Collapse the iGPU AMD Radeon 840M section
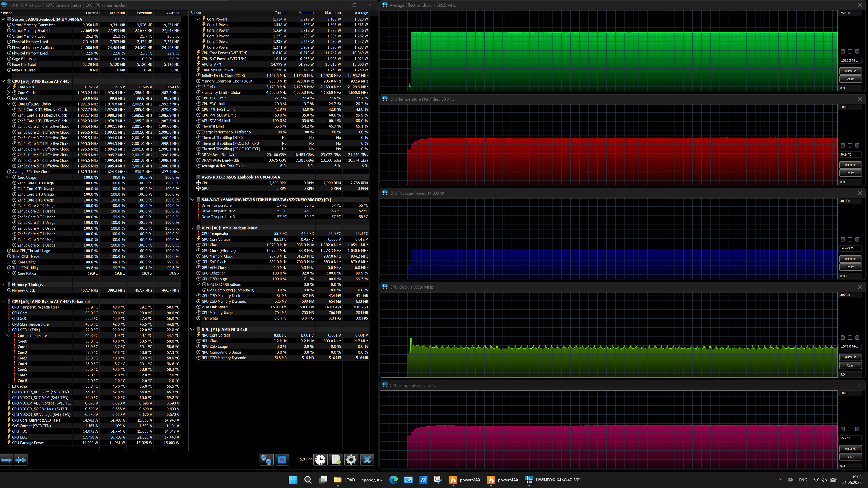Viewport: 868px width, 488px height. pyautogui.click(x=192, y=228)
